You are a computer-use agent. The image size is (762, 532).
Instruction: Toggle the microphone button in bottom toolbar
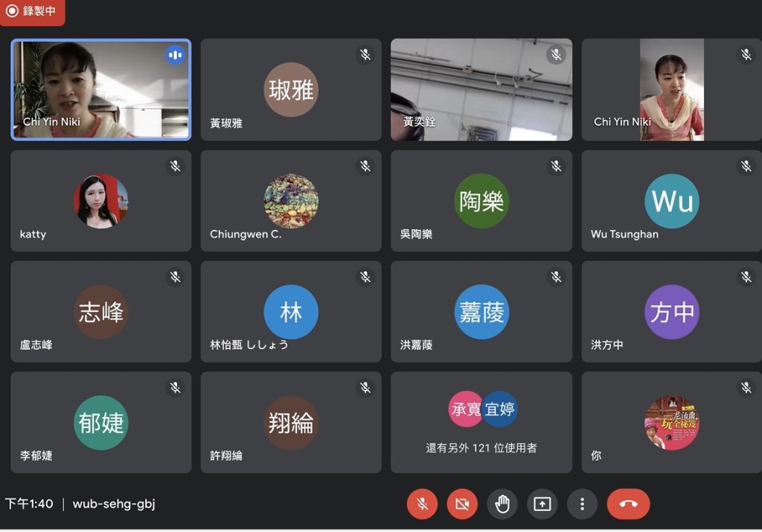[x=422, y=504]
